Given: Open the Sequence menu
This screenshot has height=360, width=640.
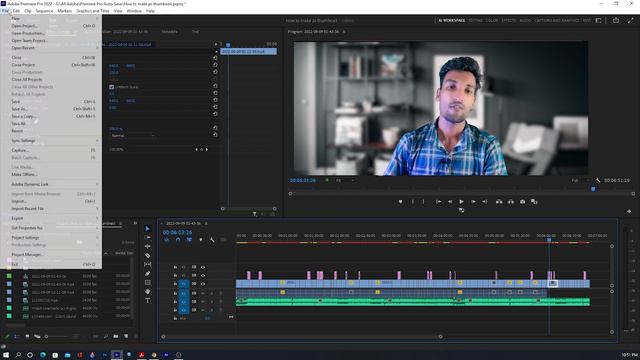Looking at the screenshot, I should [44, 11].
